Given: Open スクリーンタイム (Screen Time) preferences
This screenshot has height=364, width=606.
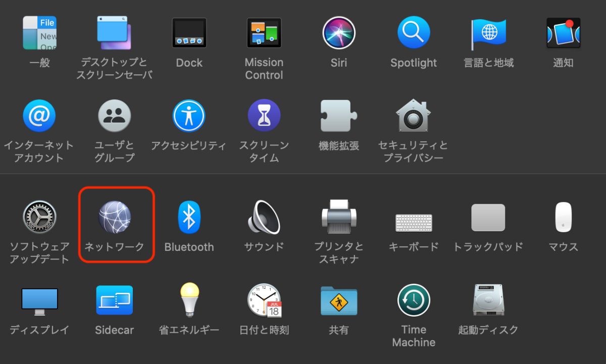Looking at the screenshot, I should (x=264, y=115).
